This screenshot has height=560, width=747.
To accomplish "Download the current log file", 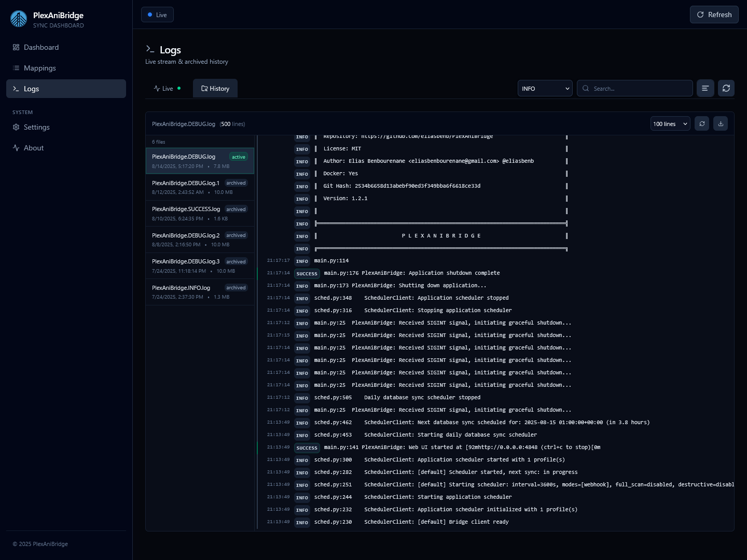I will [721, 123].
